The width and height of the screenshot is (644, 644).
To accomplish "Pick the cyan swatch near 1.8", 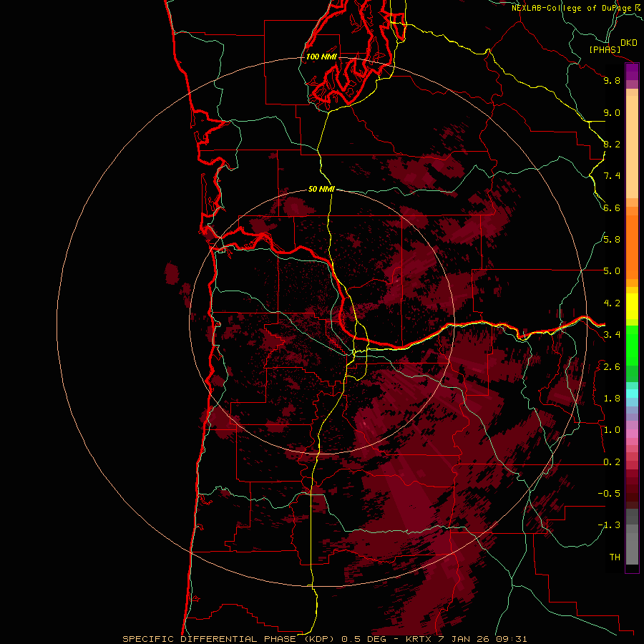I will point(632,394).
